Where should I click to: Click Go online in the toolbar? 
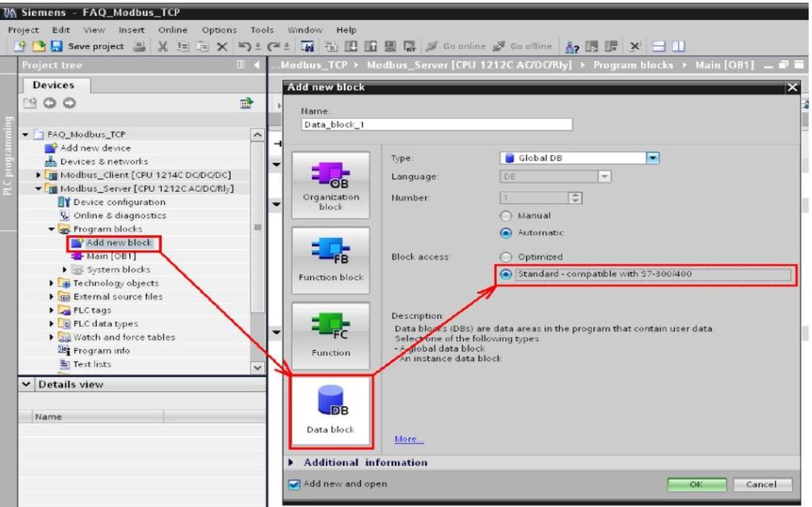[456, 46]
